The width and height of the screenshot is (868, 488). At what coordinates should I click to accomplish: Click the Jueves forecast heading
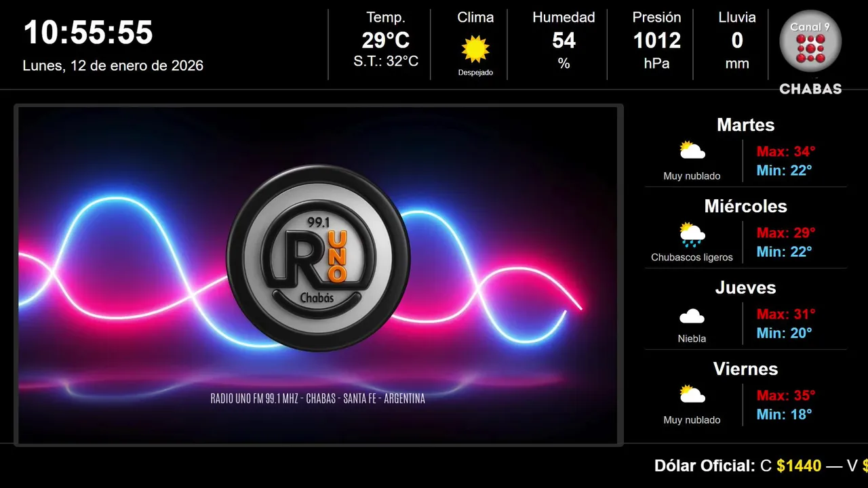click(x=745, y=287)
